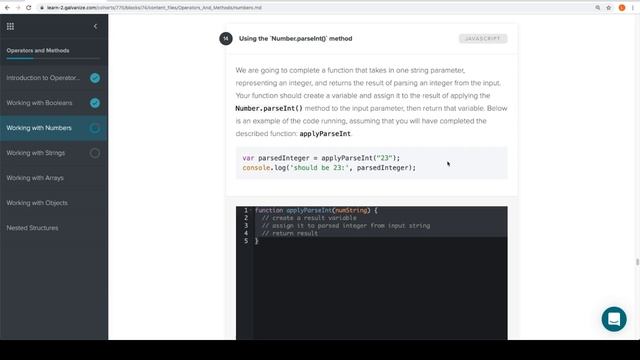Click editor line 1 with function applyParseInt
This screenshot has height=360, width=640.
tap(316, 210)
